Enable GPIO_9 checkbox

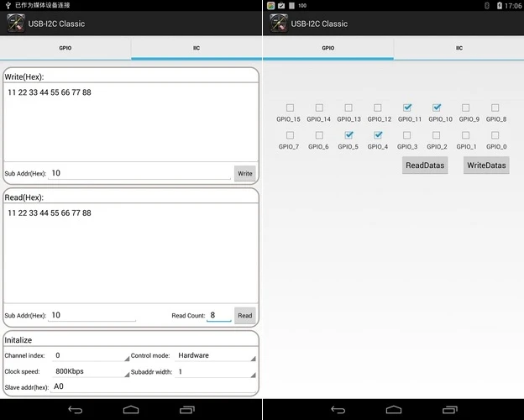coord(465,108)
